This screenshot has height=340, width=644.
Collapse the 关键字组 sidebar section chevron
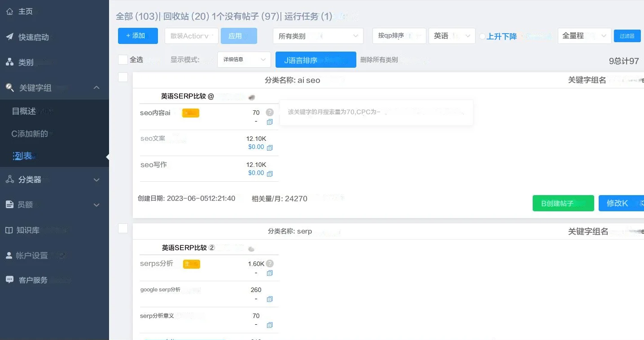pos(96,88)
